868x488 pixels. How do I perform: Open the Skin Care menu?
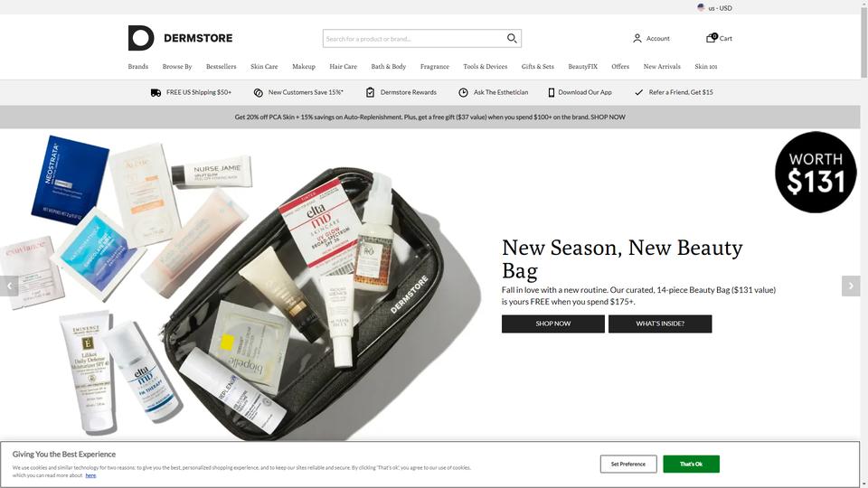point(264,66)
